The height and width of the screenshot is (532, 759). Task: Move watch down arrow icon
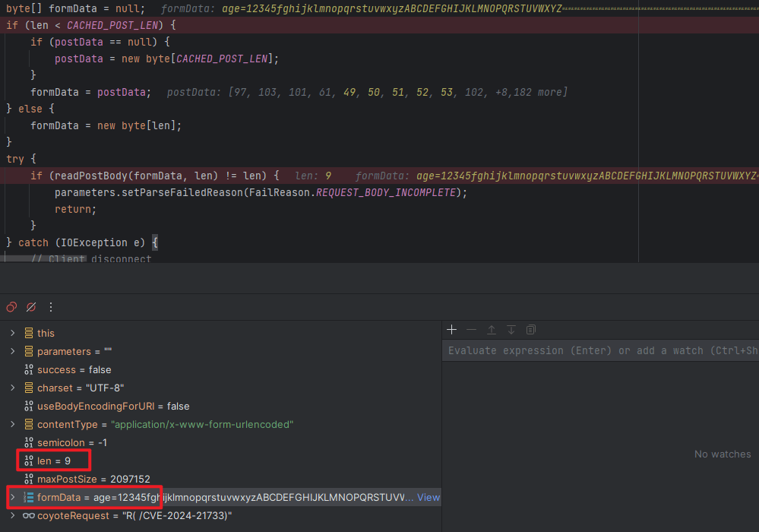pos(511,330)
